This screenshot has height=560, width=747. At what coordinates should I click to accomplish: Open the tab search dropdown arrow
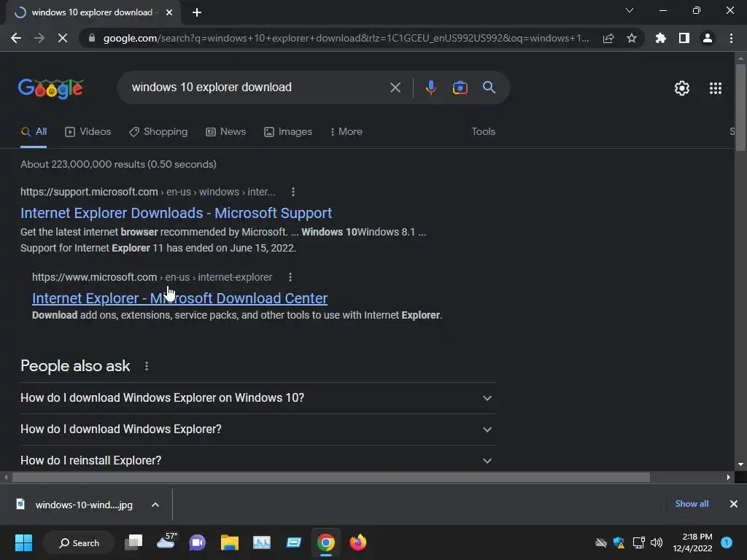click(630, 10)
